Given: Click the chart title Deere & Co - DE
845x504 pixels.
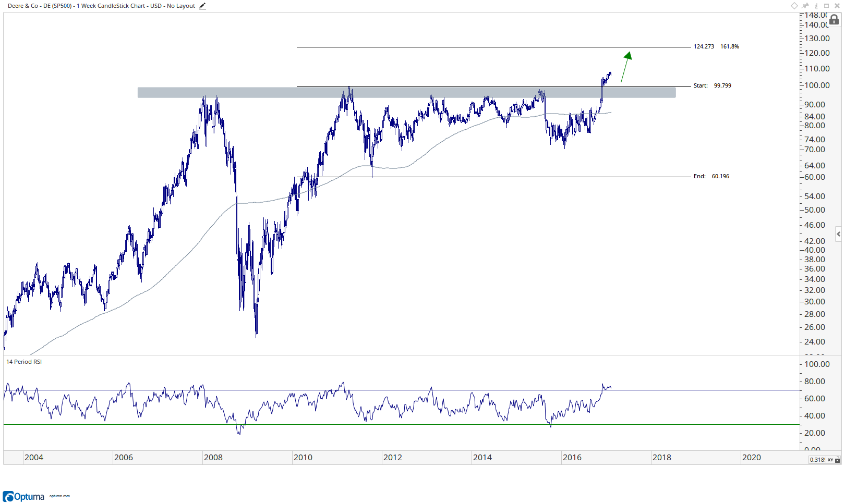Looking at the screenshot, I should [x=29, y=6].
